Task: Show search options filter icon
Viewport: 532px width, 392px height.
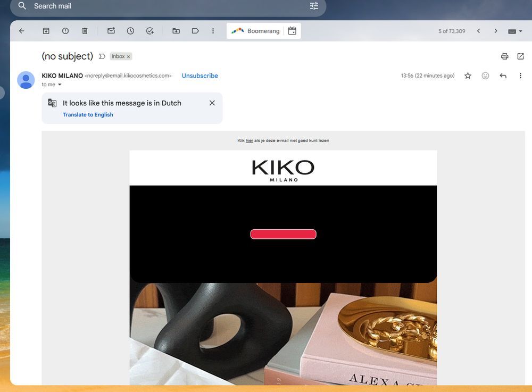Action: [314, 6]
